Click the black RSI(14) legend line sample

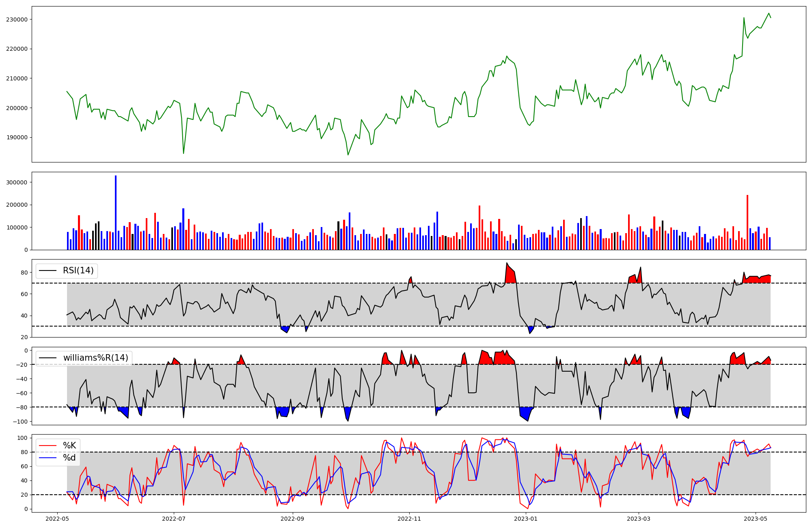pos(48,271)
